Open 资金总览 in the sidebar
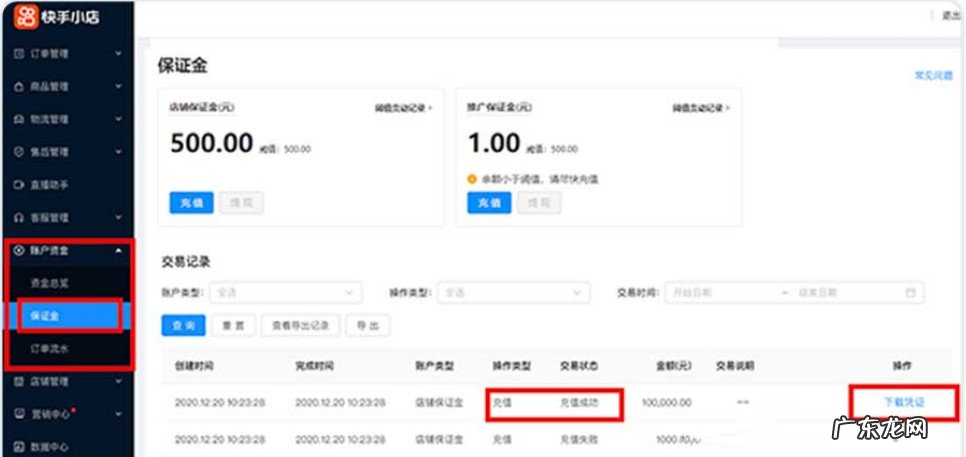Image resolution: width=966 pixels, height=457 pixels. [x=50, y=283]
